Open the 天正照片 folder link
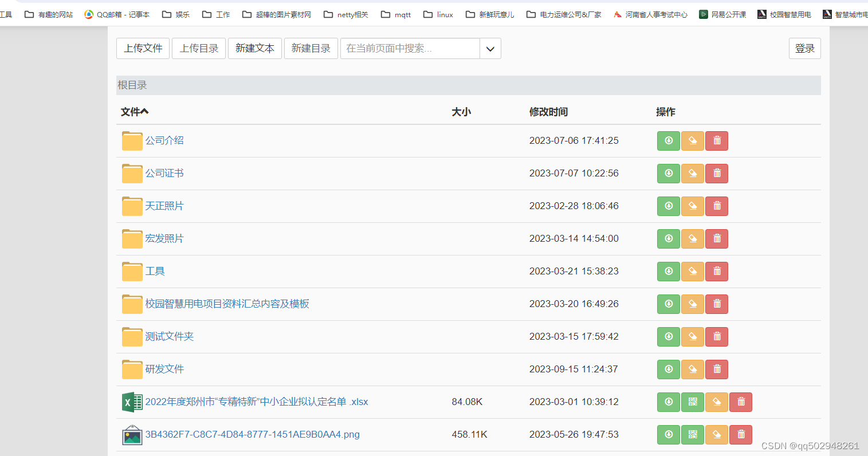The image size is (868, 456). [x=164, y=206]
